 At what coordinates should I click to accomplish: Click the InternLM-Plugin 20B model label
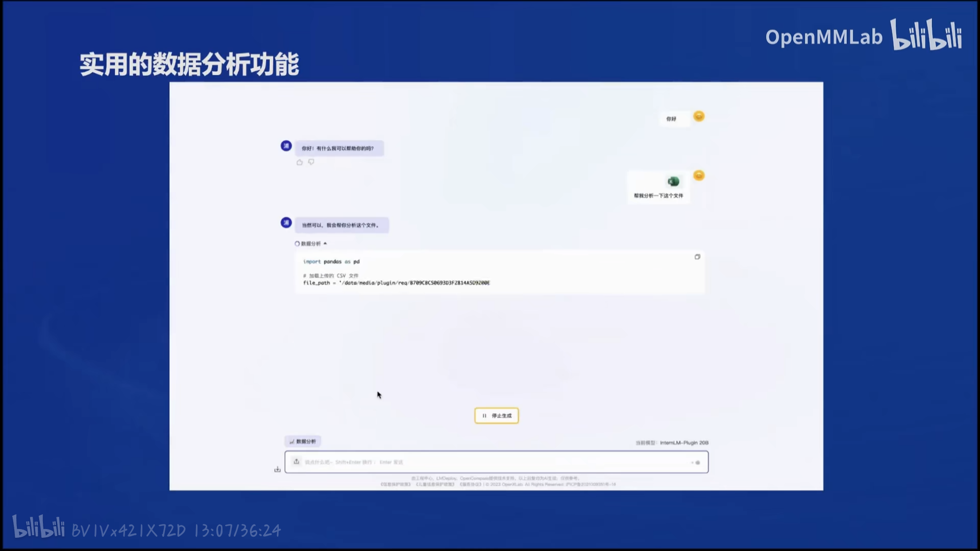pyautogui.click(x=684, y=443)
